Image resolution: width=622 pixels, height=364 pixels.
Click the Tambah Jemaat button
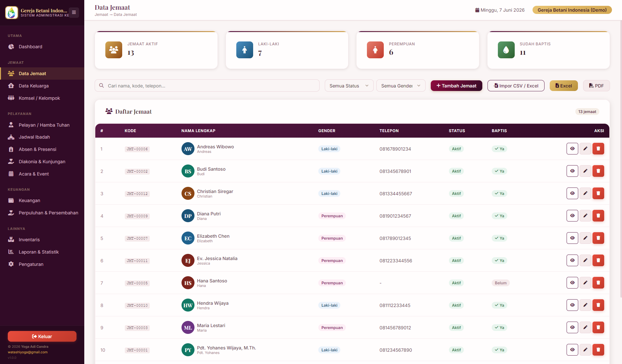click(x=456, y=85)
